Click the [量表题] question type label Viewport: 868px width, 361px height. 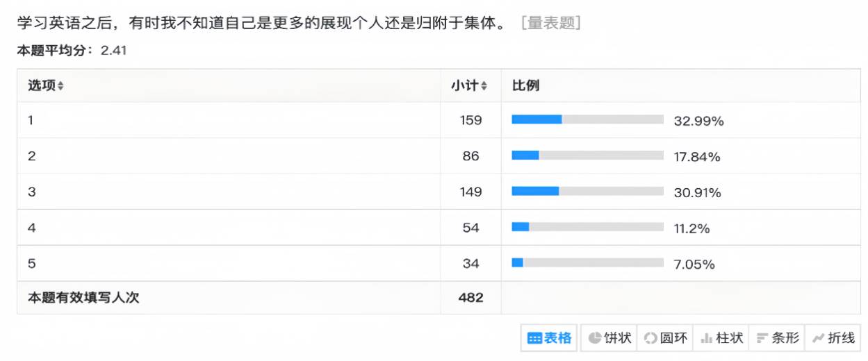coord(550,23)
